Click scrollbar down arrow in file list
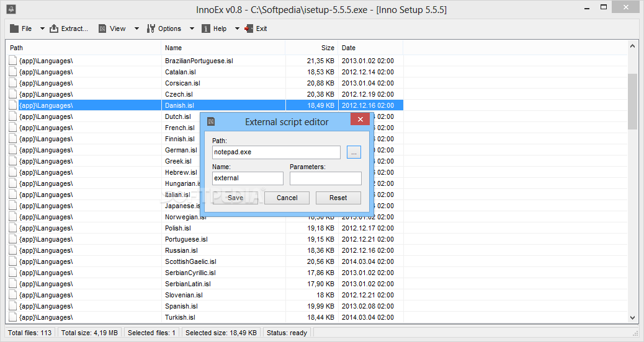The height and width of the screenshot is (342, 644). (632, 317)
